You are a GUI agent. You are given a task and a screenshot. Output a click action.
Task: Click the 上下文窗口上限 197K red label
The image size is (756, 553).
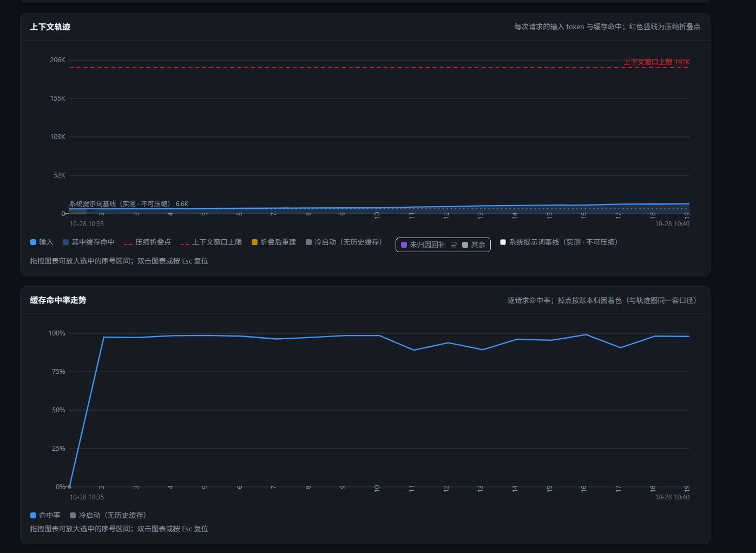click(656, 62)
